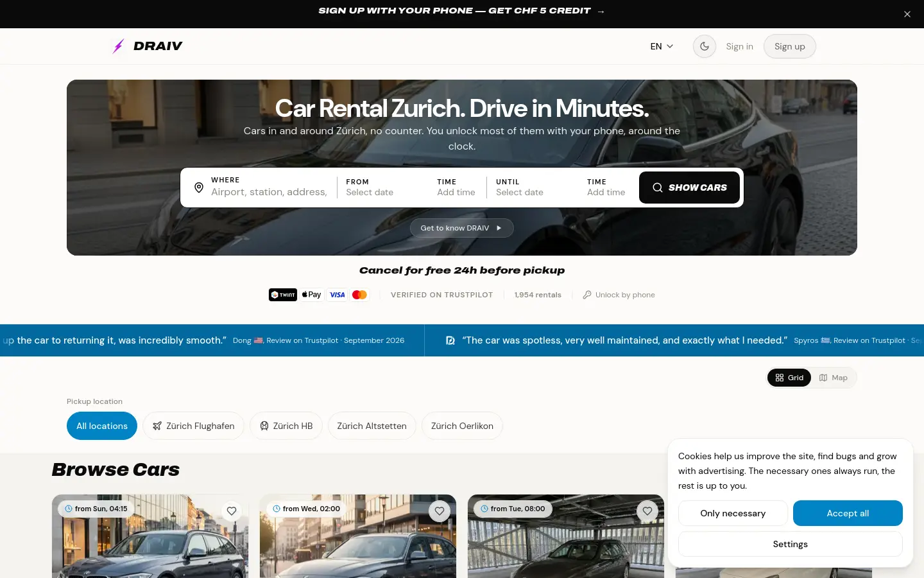Screen dimensions: 924x578
Task: Favorite the car available from Wed, 02:00
Action: pos(440,511)
